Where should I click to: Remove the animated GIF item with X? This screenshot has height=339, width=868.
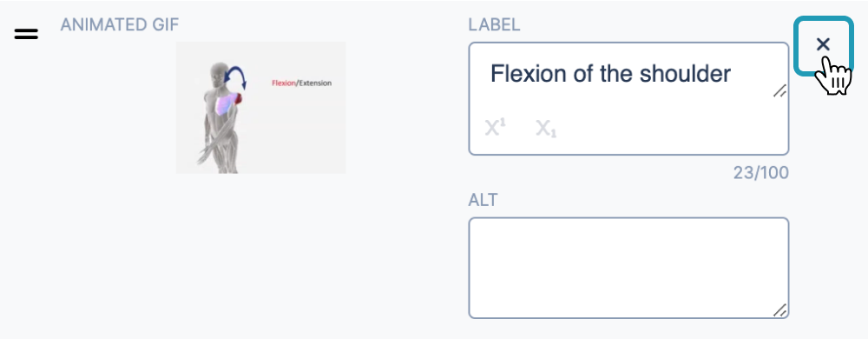[823, 44]
